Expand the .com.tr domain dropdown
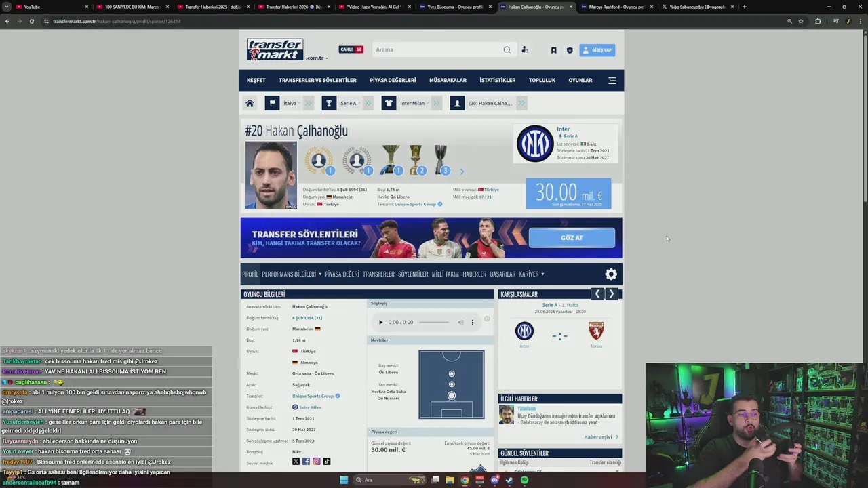868x488 pixels. point(317,58)
